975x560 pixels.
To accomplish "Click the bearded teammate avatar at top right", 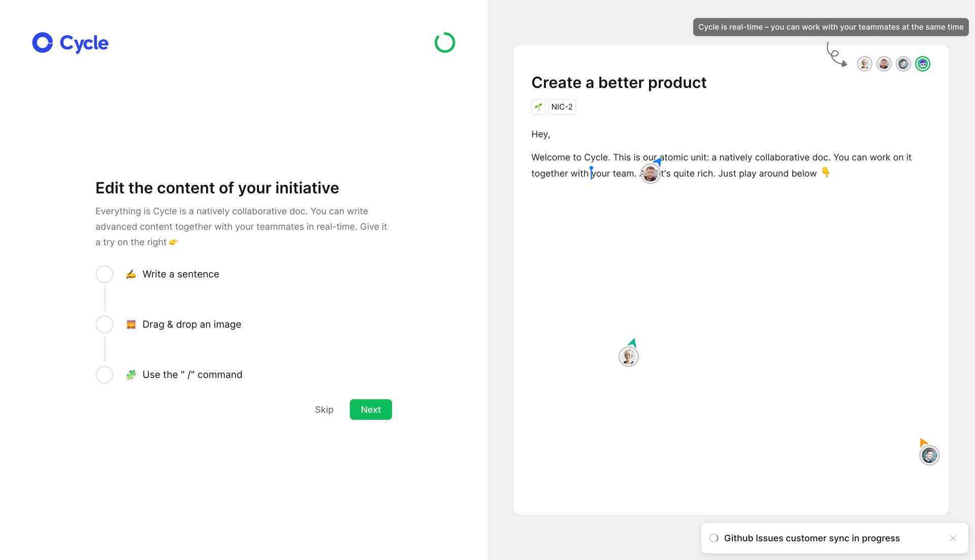I will (x=884, y=64).
